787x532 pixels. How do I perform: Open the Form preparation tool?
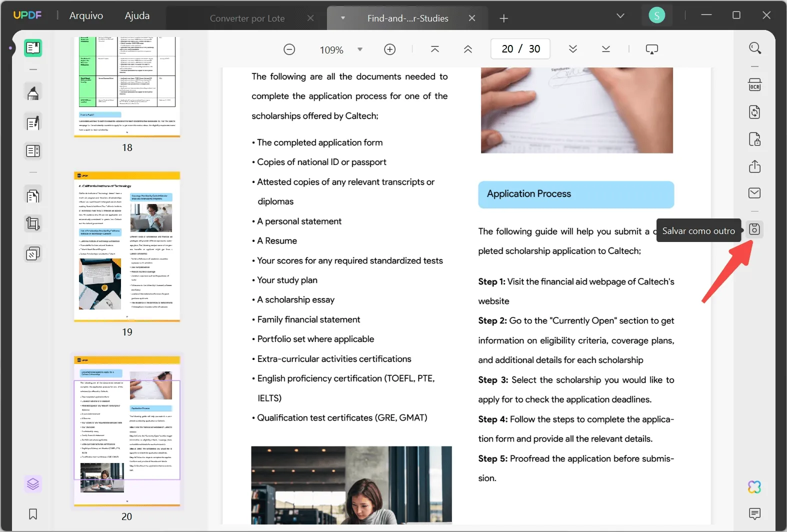coord(33,151)
